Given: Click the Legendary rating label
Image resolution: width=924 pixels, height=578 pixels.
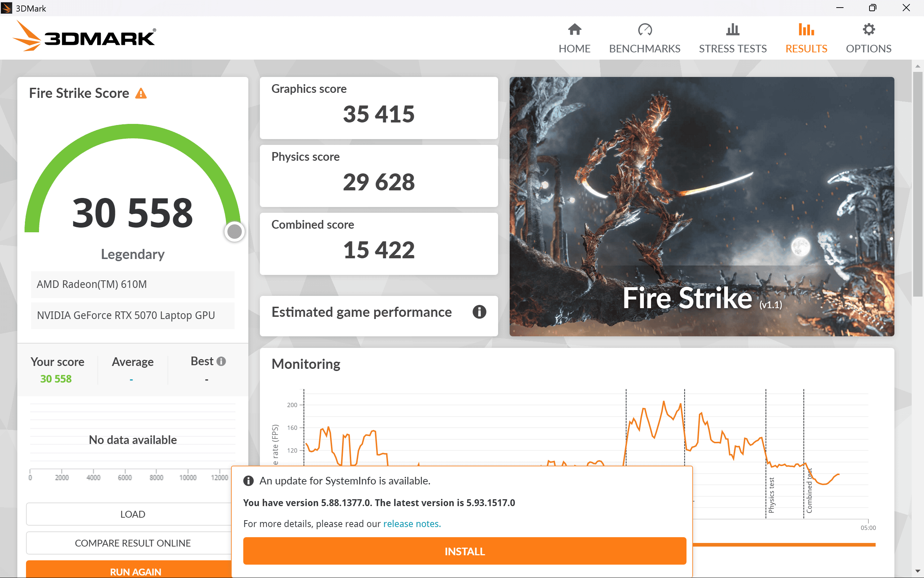Looking at the screenshot, I should 132,254.
